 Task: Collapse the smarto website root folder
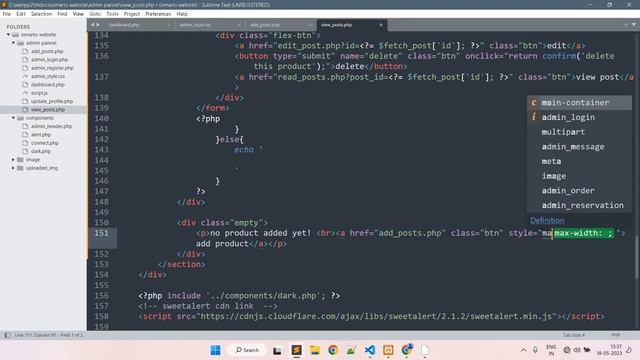point(9,35)
